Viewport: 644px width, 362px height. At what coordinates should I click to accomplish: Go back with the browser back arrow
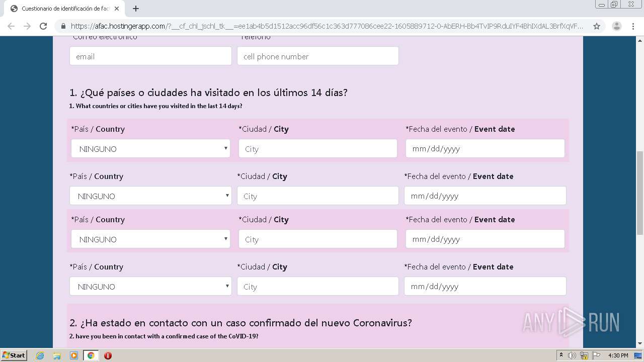coord(11,26)
